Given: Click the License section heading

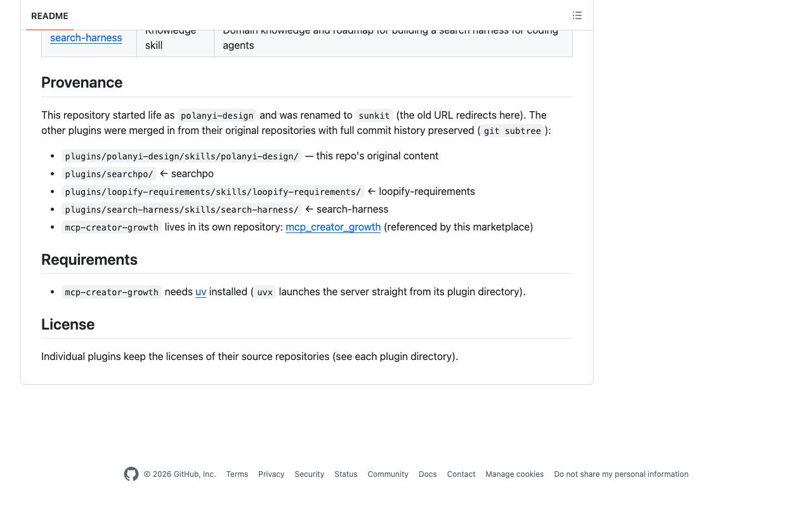Looking at the screenshot, I should click(68, 324).
